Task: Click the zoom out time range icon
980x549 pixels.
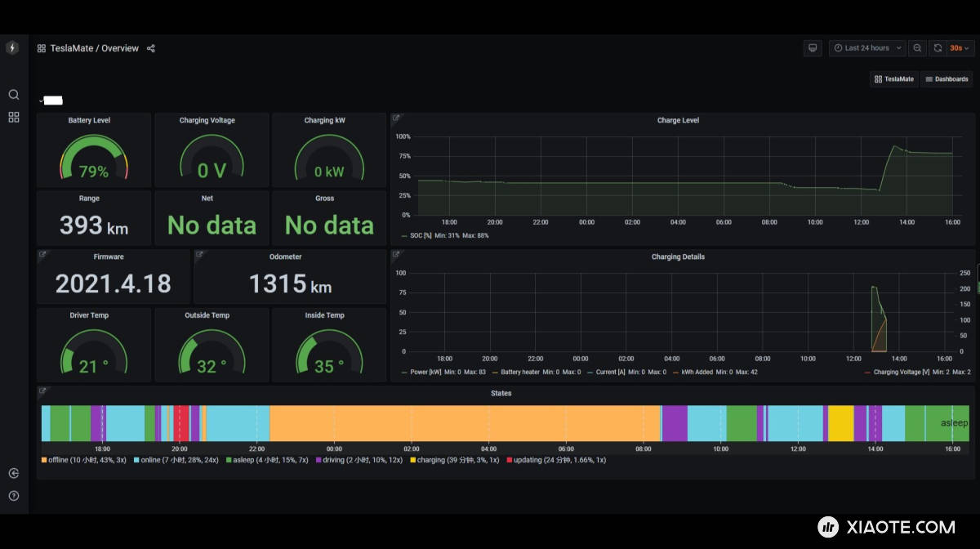Action: [x=917, y=48]
